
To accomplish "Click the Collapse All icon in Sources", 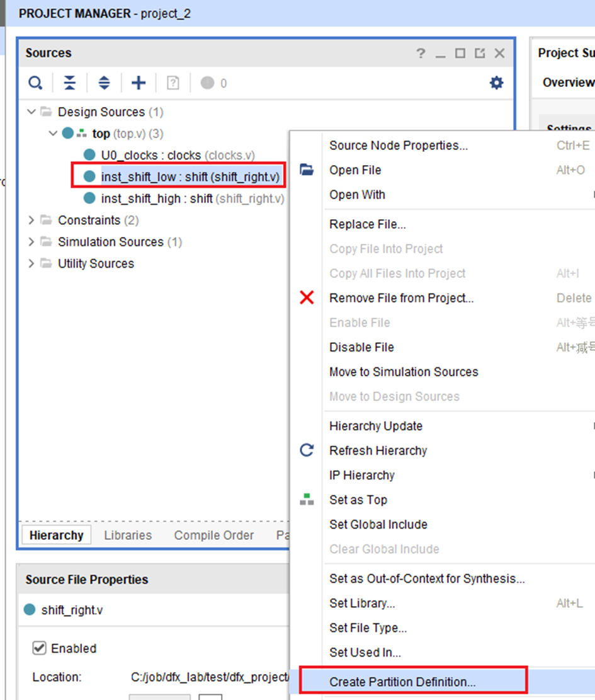I will pos(70,83).
